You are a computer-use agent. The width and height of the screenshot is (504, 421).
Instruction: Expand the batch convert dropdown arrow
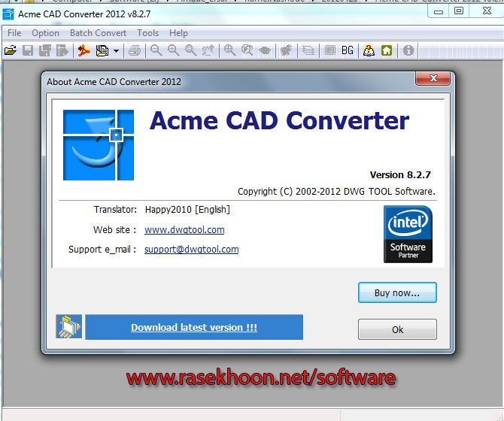click(x=117, y=50)
